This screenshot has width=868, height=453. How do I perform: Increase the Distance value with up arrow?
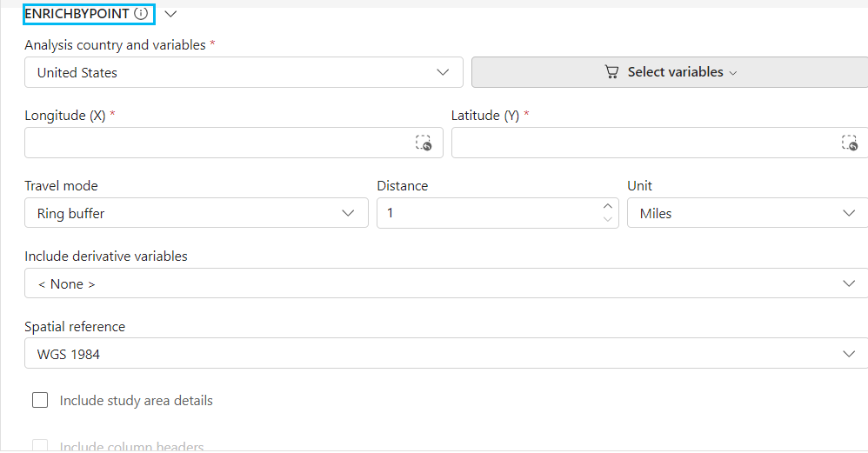(607, 207)
